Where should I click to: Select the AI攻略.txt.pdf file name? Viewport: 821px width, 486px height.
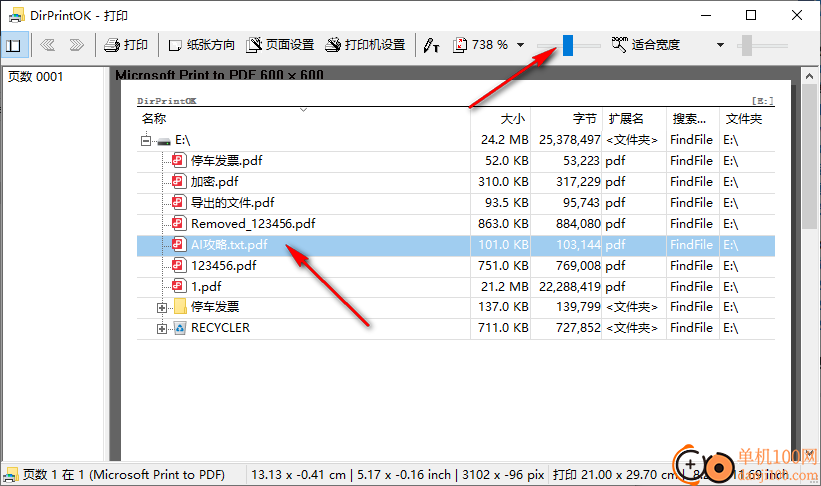point(229,245)
